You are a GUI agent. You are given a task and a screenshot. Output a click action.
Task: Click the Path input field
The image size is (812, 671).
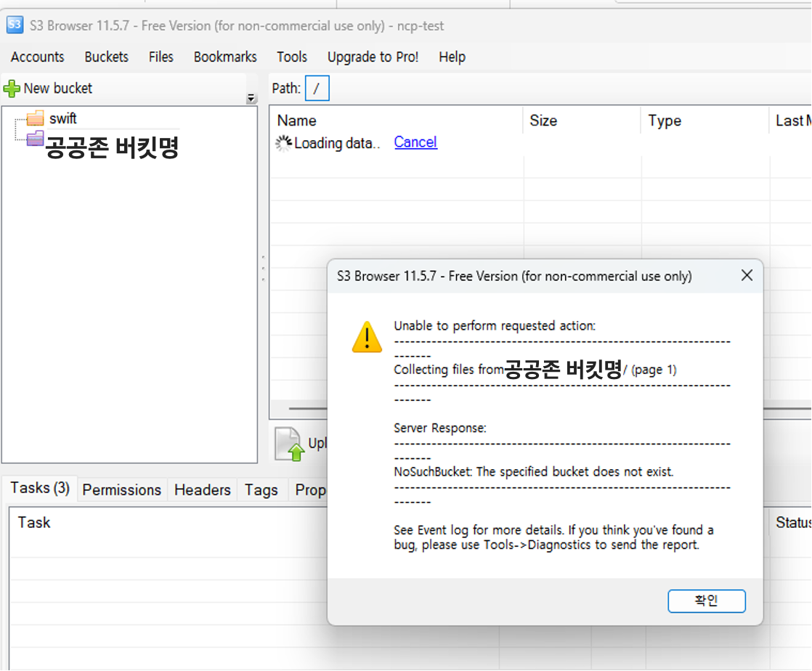pyautogui.click(x=317, y=89)
